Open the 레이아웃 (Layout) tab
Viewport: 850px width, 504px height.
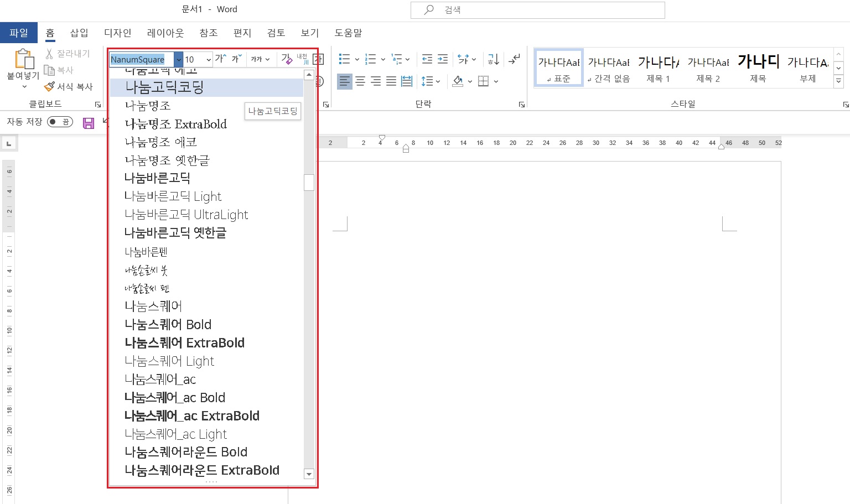pyautogui.click(x=165, y=33)
